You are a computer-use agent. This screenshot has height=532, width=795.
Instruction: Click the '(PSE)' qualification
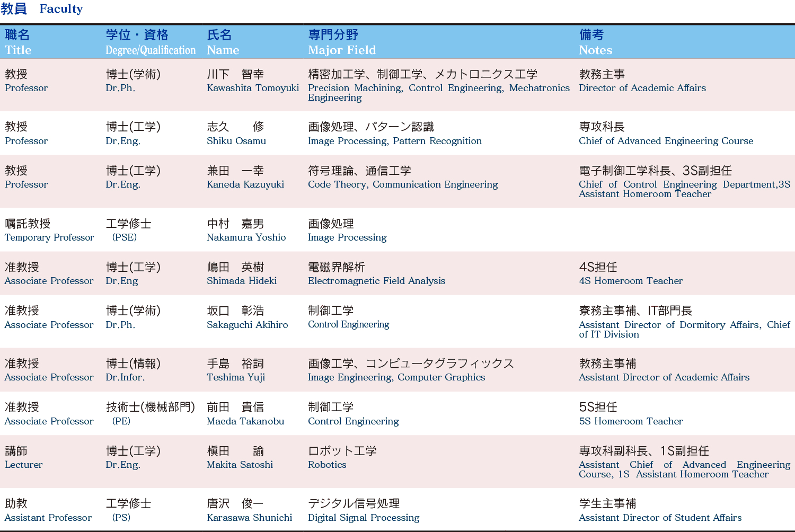click(125, 237)
